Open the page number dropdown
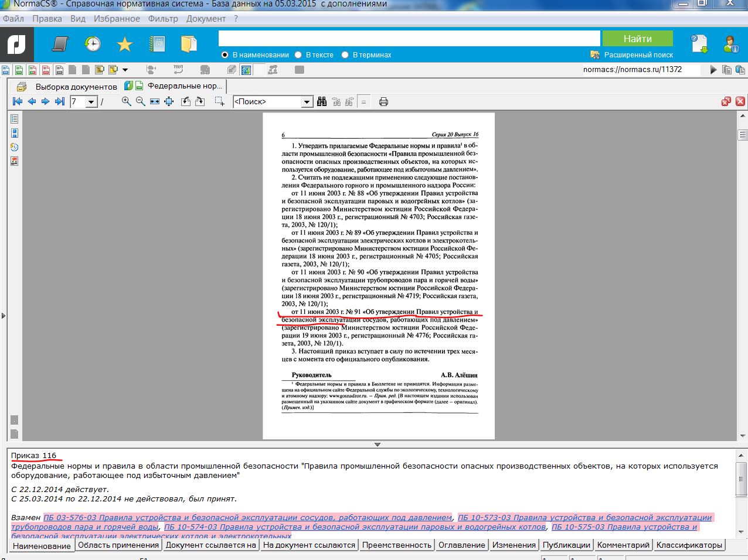Viewport: 748px width, 560px height. coord(91,102)
